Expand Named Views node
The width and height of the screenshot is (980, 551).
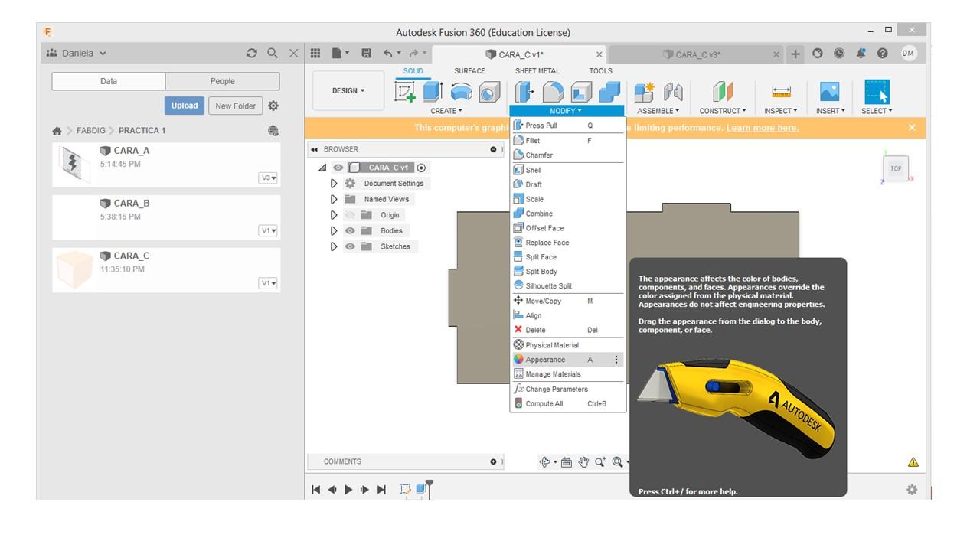334,199
